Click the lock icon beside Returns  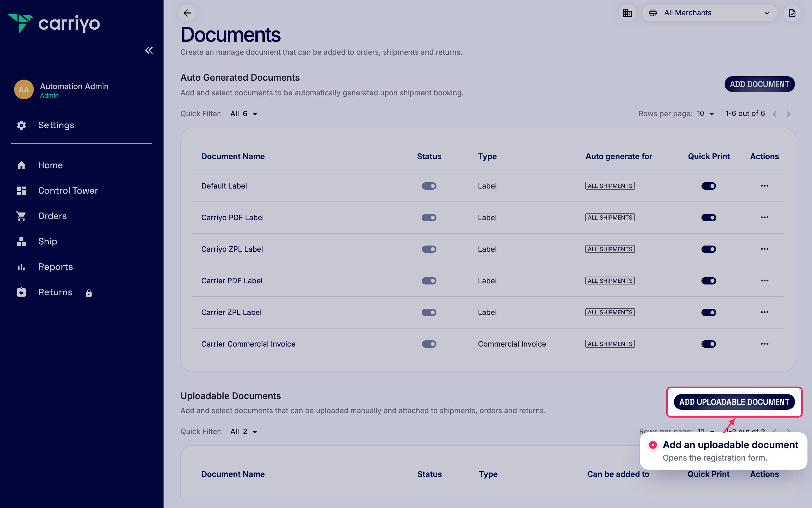click(89, 293)
